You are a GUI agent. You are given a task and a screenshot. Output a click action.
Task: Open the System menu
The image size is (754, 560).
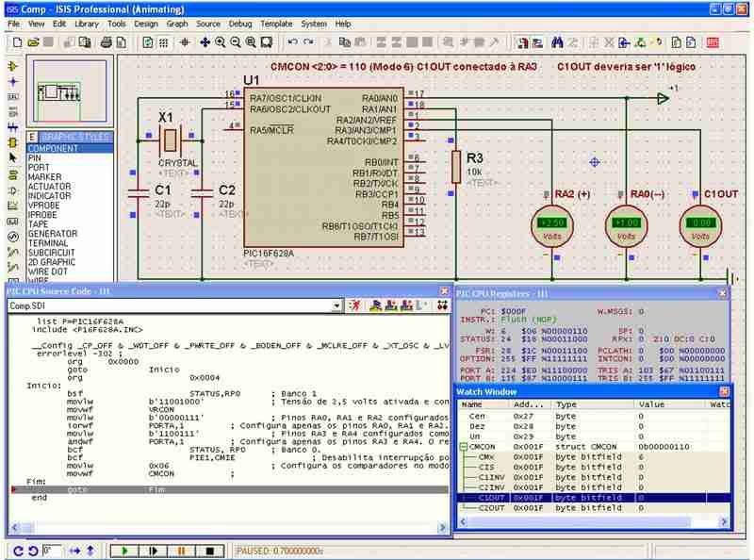[x=314, y=24]
